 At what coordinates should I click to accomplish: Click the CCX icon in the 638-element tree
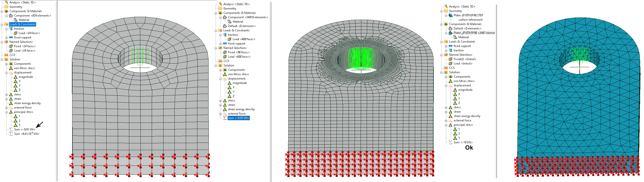(7, 55)
